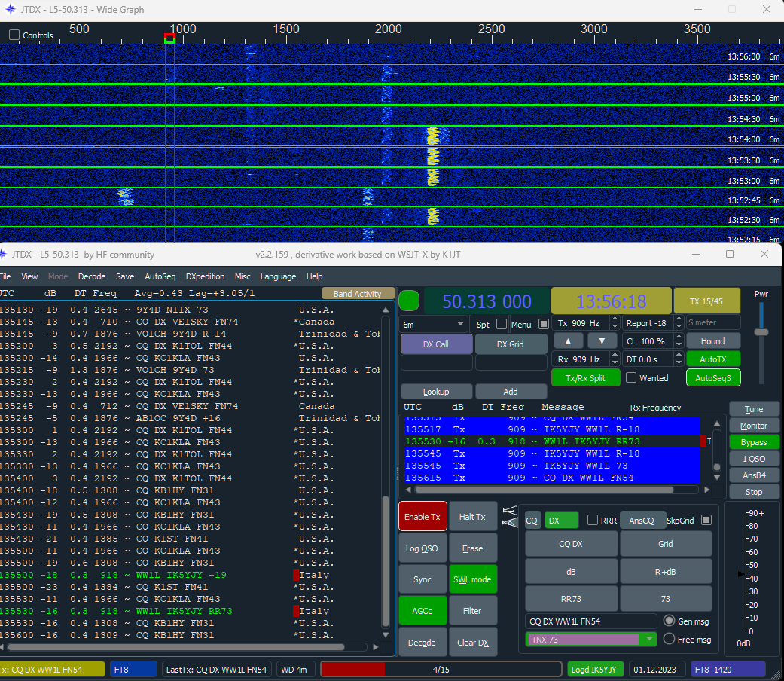Select the 135145 CQ DX VE1SKY FN74 row
Image resolution: width=784 pixels, height=681 pixels.
190,322
